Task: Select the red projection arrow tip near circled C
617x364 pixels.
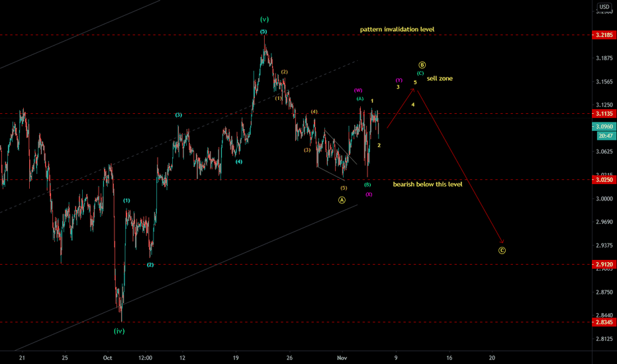Action: [502, 242]
